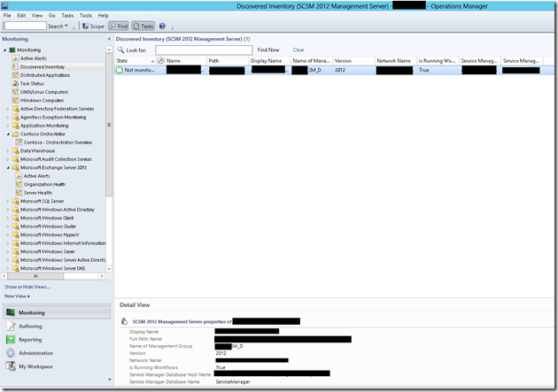The image size is (558, 392).
Task: Click the Scope toolbar button
Action: pos(92,27)
